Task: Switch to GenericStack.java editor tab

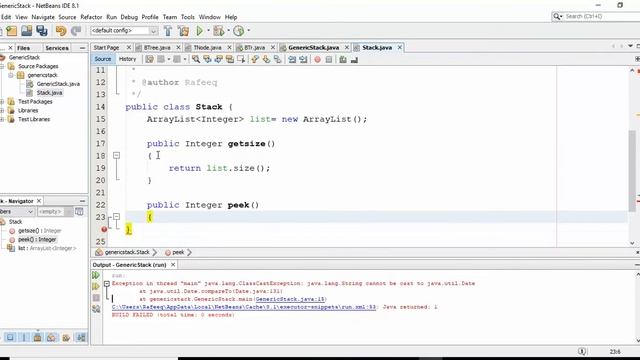Action: pyautogui.click(x=313, y=48)
